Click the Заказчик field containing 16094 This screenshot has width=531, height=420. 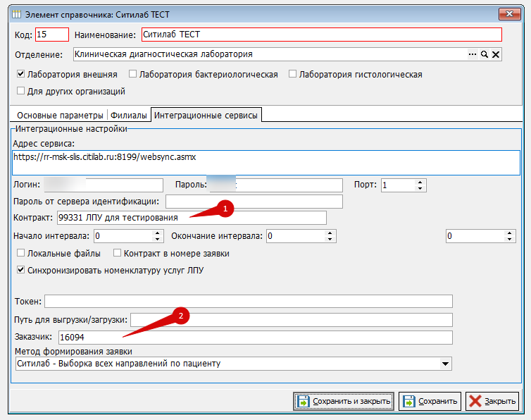254,338
